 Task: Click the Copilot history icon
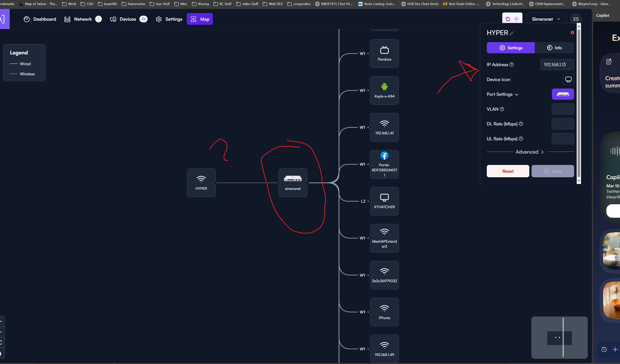click(x=604, y=349)
